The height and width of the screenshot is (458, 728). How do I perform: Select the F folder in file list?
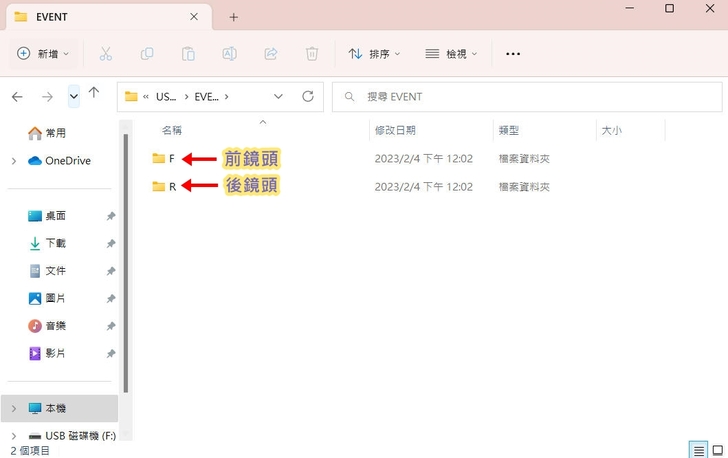[x=164, y=159]
